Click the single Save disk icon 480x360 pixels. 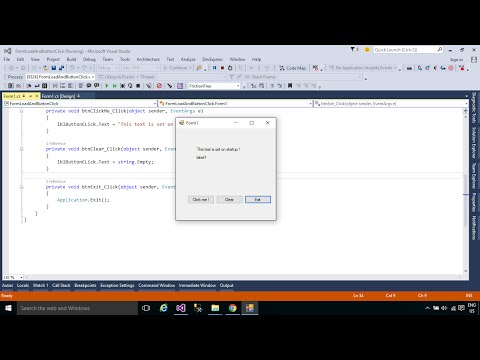(x=54, y=68)
